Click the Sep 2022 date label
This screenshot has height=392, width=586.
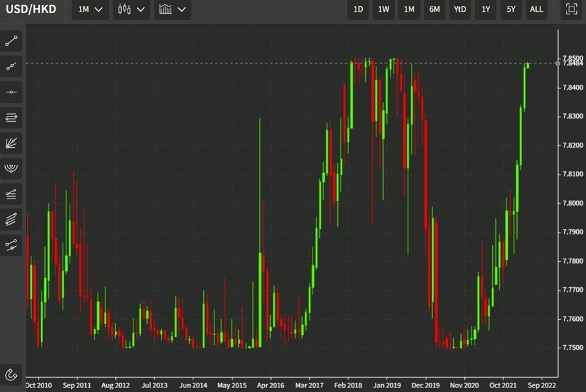coord(542,385)
